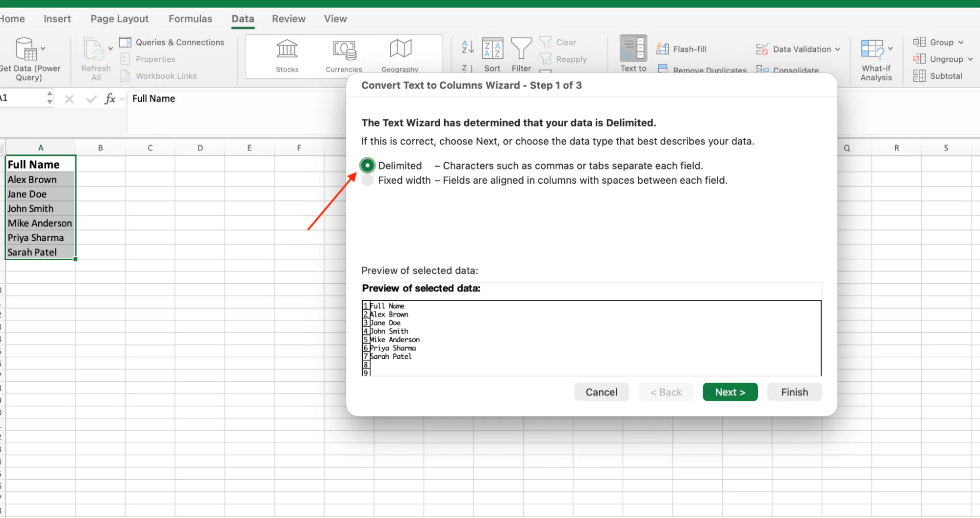Switch to the Review tab
980x518 pixels.
tap(288, 19)
